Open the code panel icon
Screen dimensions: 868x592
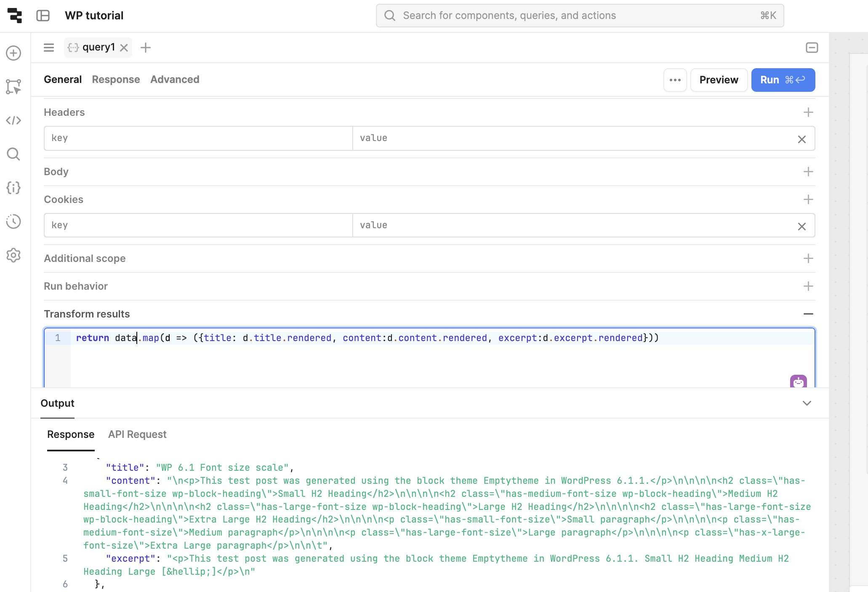click(x=13, y=120)
